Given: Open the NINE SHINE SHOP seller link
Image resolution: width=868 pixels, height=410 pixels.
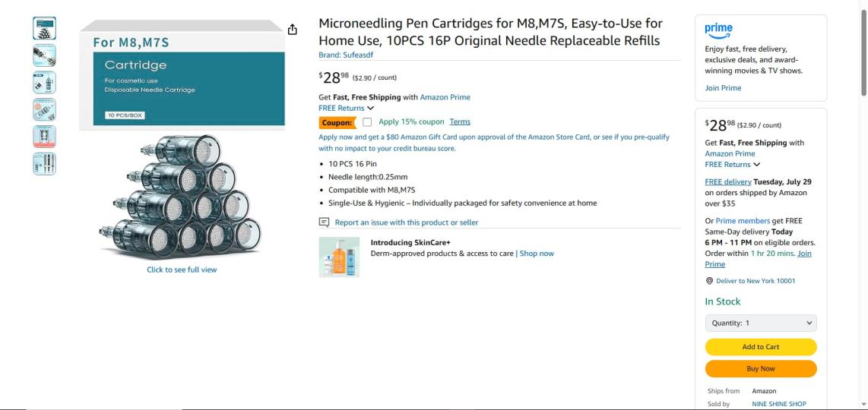Looking at the screenshot, I should coord(779,404).
